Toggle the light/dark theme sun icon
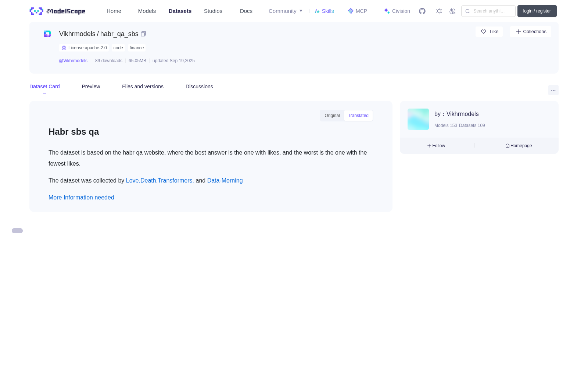This screenshot has width=588, height=368. tap(439, 11)
